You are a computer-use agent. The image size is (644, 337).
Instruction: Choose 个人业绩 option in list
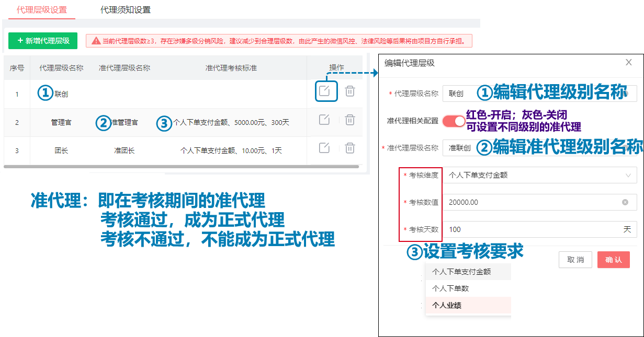click(x=447, y=305)
